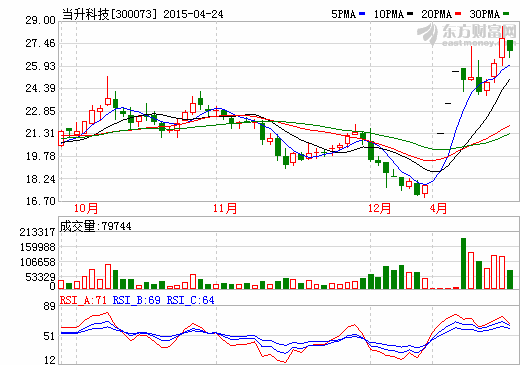Image resolution: width=520 pixels, height=365 pixels.
Task: Click the 106658 volume axis value
Action: point(37,262)
